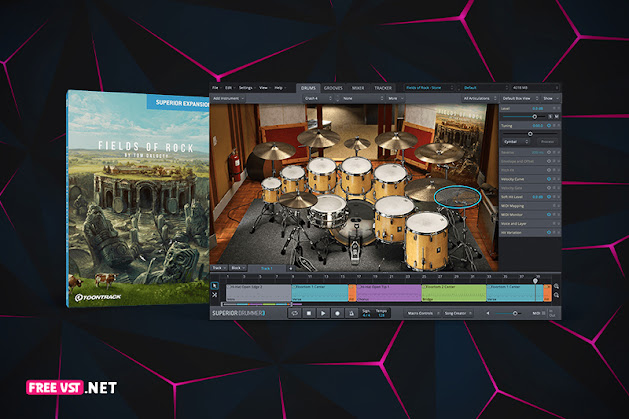Open the File menu
This screenshot has height=419, width=629.
216,87
